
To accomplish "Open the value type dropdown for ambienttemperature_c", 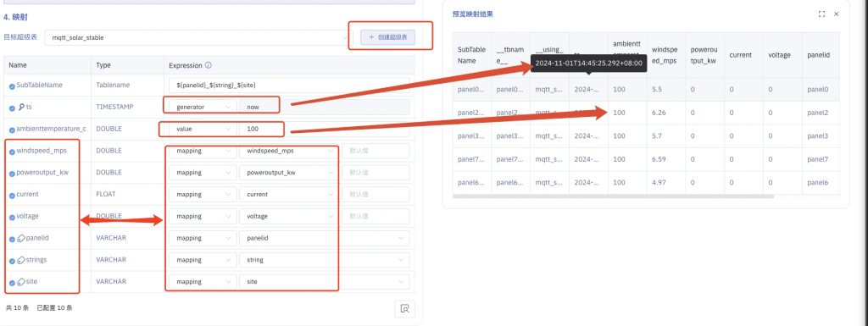I will [x=203, y=129].
